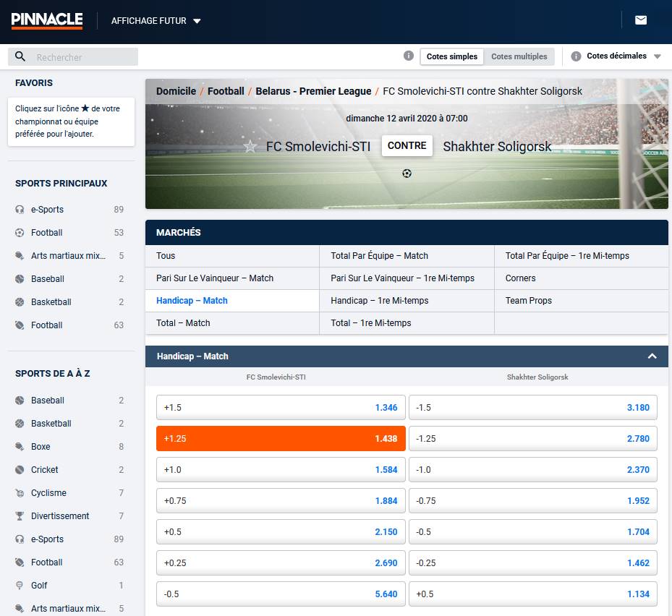Open the Affichage Futur dropdown
This screenshot has width=672, height=616.
point(156,21)
